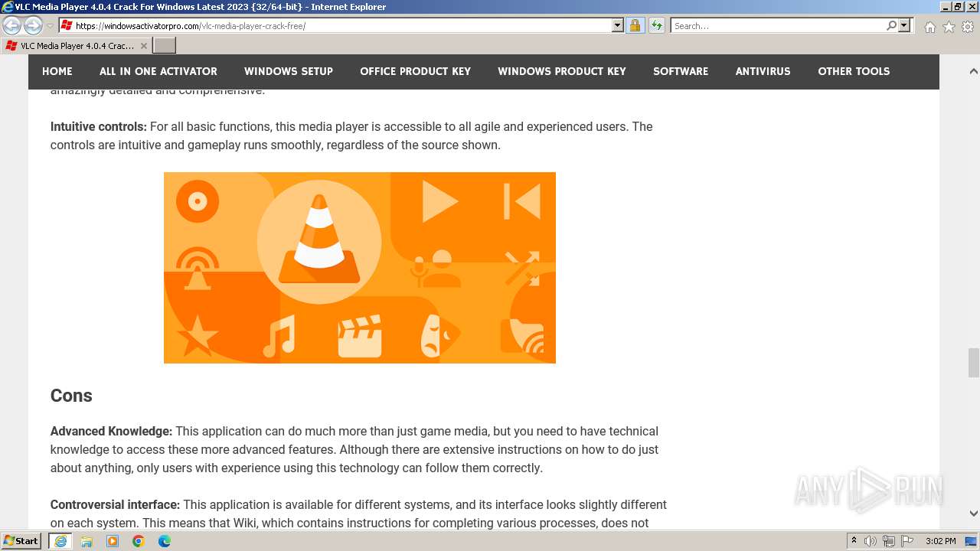Click the 'Controversial interface:' bold text
This screenshot has height=551, width=980.
[116, 504]
